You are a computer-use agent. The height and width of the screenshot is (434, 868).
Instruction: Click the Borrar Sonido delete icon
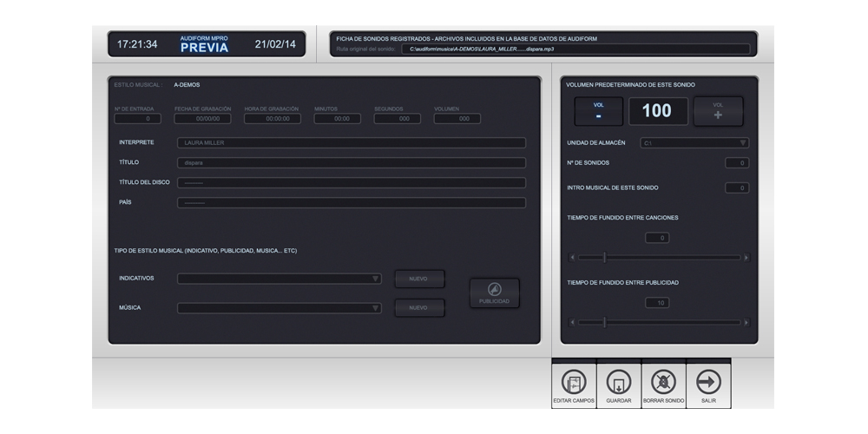pyautogui.click(x=664, y=386)
